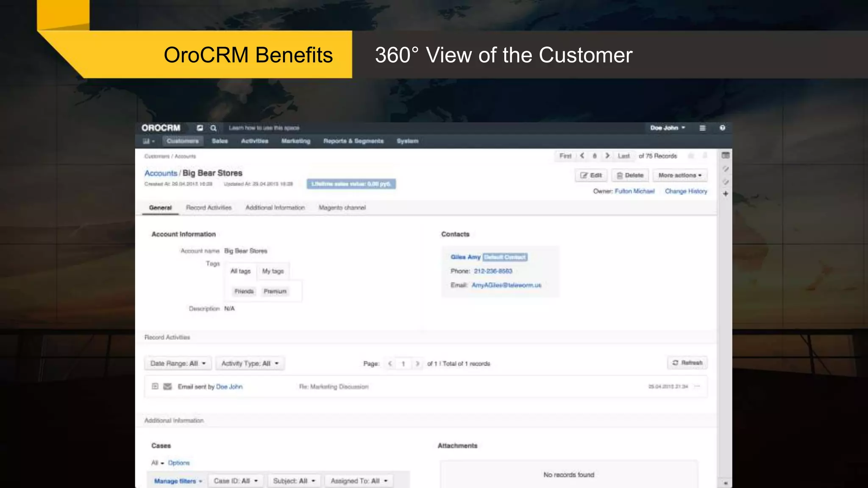868x488 pixels.
Task: Open the dashboard chart icon menu
Action: [148, 141]
